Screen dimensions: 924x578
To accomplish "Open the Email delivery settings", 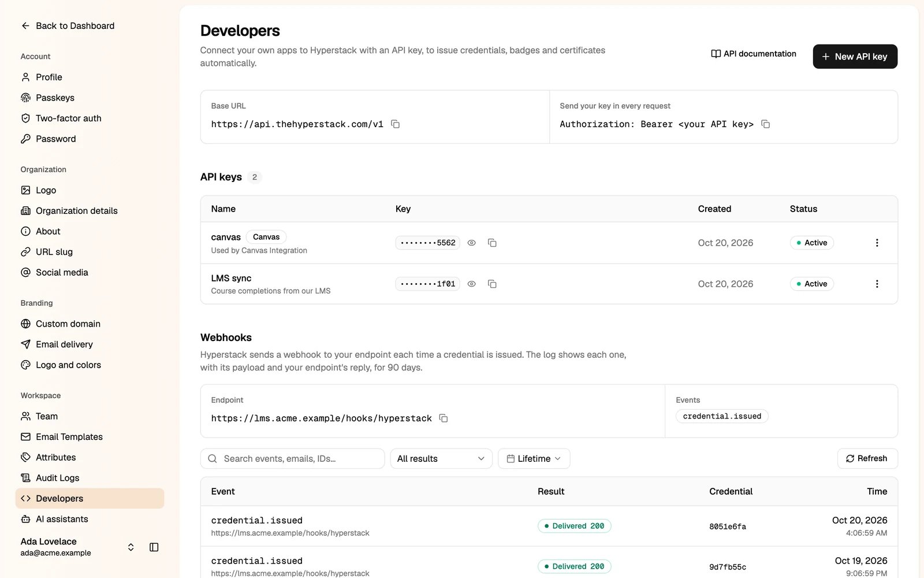I will click(90, 344).
